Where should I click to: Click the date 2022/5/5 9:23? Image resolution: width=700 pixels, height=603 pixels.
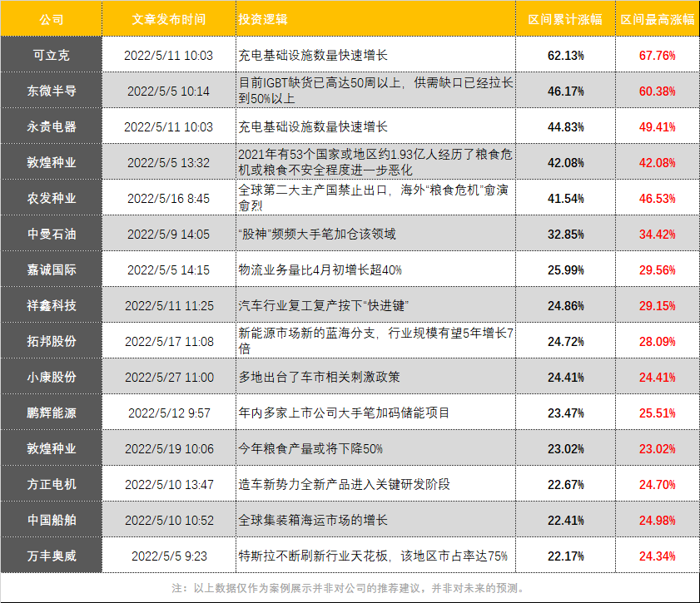pos(169,556)
